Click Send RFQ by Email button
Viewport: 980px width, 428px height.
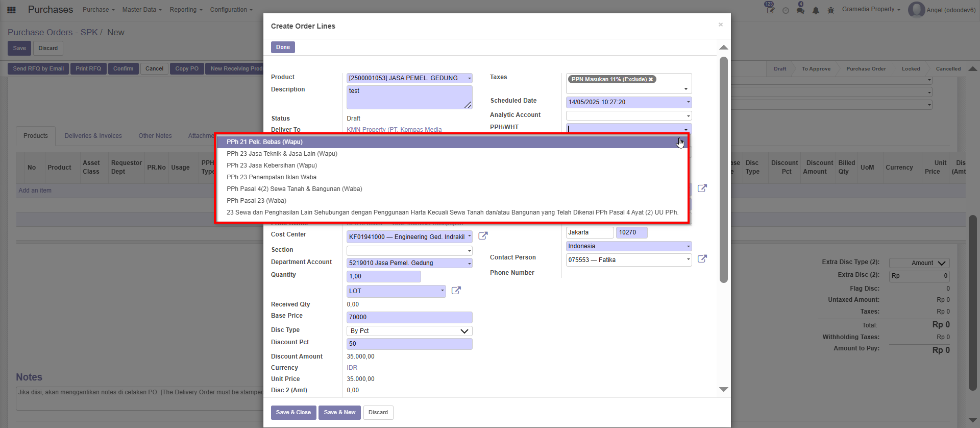coord(38,68)
